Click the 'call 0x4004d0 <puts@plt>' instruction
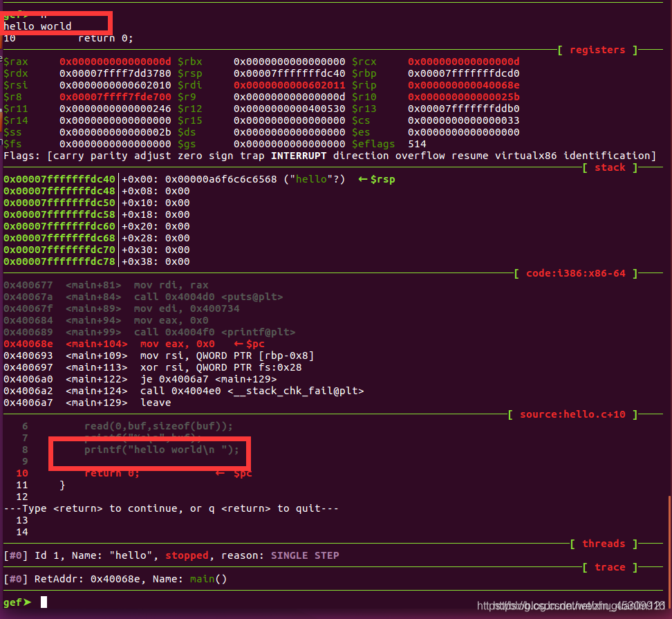 tap(208, 297)
